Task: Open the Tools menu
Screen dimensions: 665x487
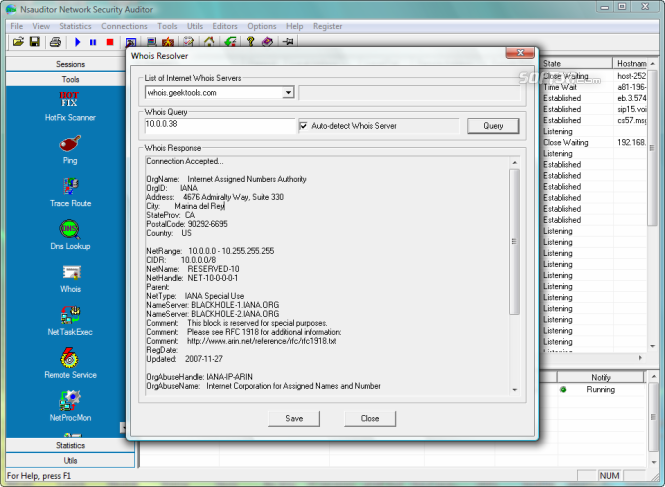Action: (167, 26)
